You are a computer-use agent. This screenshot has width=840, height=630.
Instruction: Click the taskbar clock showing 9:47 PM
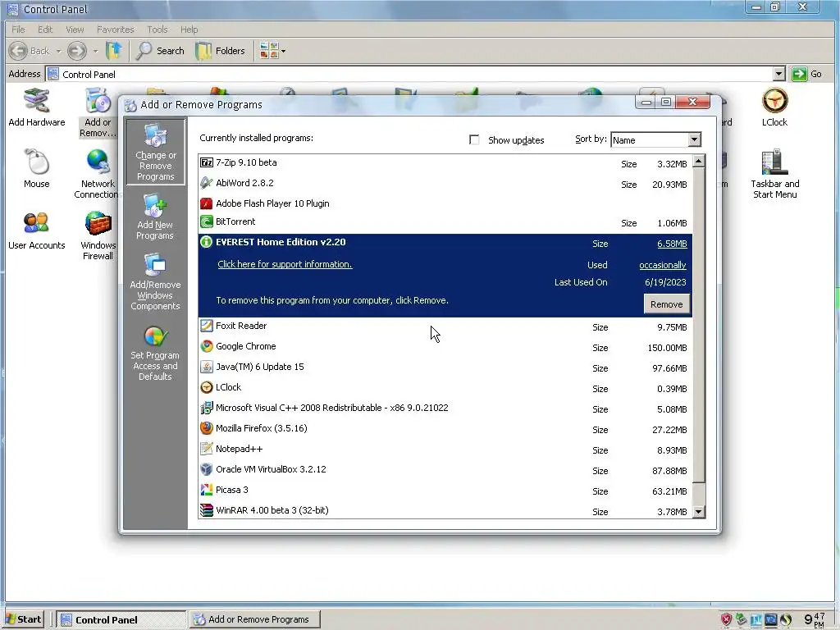click(x=815, y=620)
